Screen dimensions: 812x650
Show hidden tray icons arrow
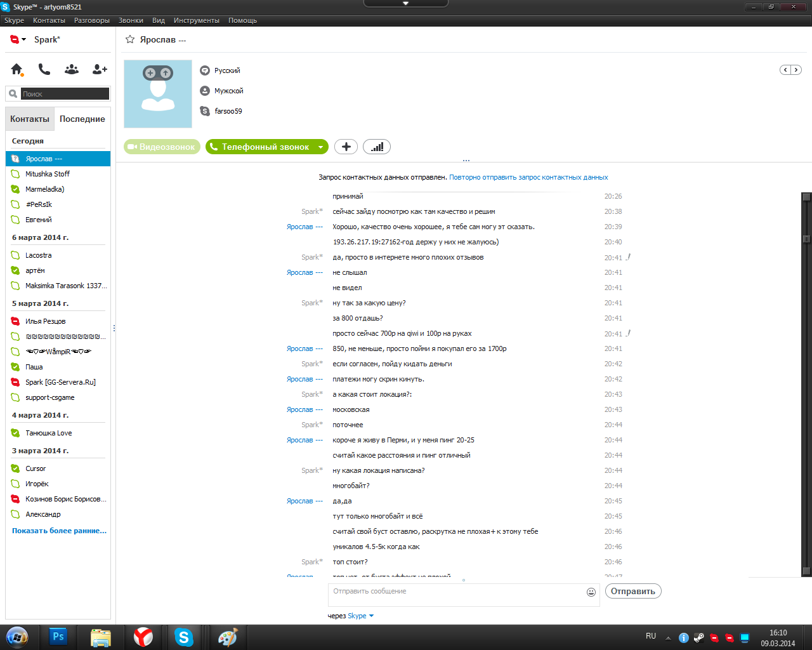pyautogui.click(x=668, y=638)
